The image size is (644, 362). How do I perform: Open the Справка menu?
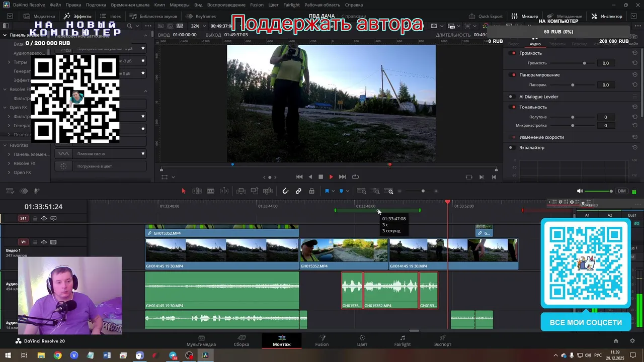click(354, 5)
